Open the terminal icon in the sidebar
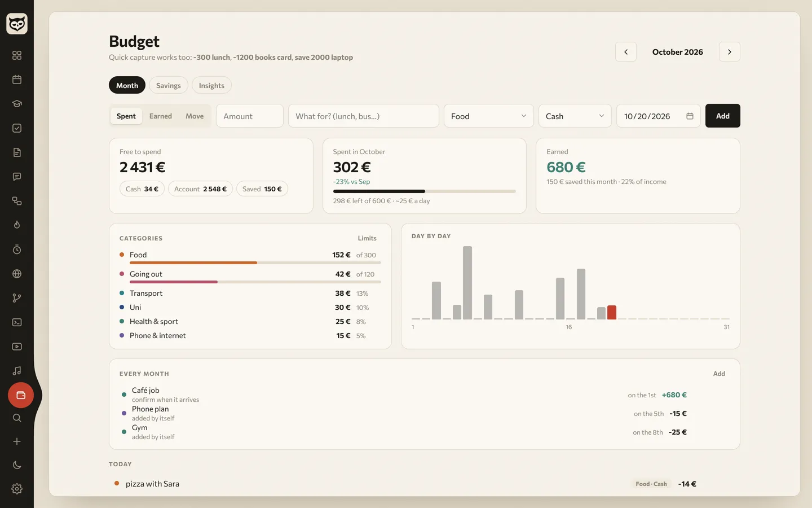The height and width of the screenshot is (508, 812). click(17, 322)
